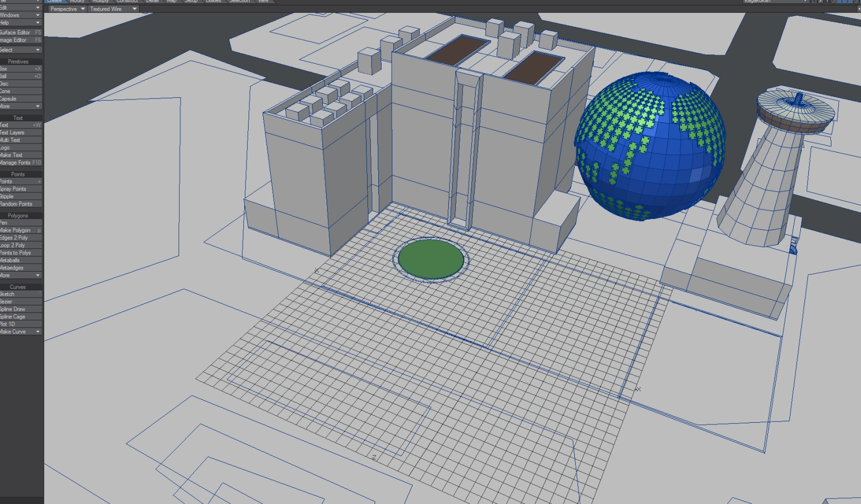Open the current object name dropdown

tap(775, 2)
